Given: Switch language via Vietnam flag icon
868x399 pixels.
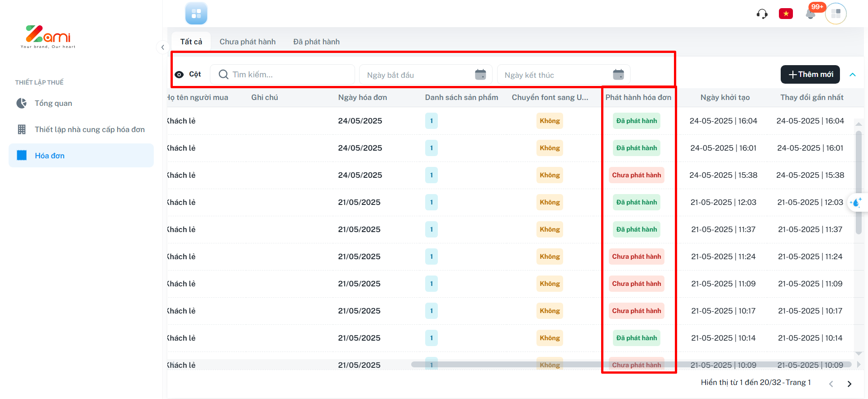Looking at the screenshot, I should [786, 14].
